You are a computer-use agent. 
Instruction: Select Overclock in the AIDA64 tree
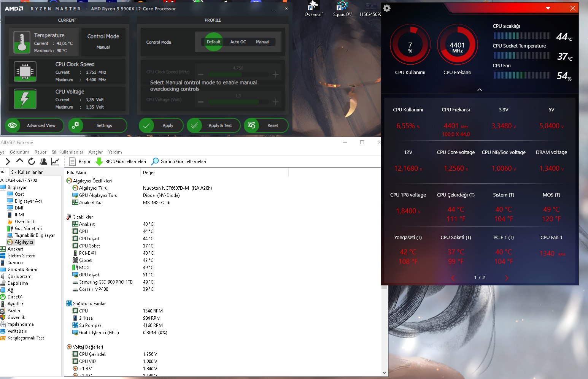click(25, 222)
